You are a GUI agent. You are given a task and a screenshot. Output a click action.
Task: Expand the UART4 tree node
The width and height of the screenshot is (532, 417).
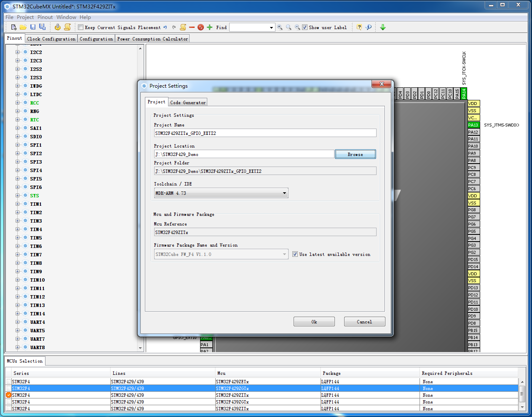[x=17, y=322]
